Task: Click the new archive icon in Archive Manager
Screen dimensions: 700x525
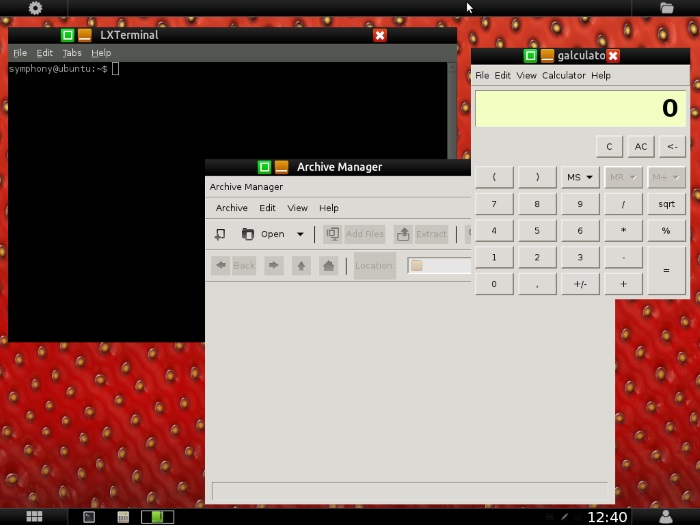Action: (x=220, y=234)
